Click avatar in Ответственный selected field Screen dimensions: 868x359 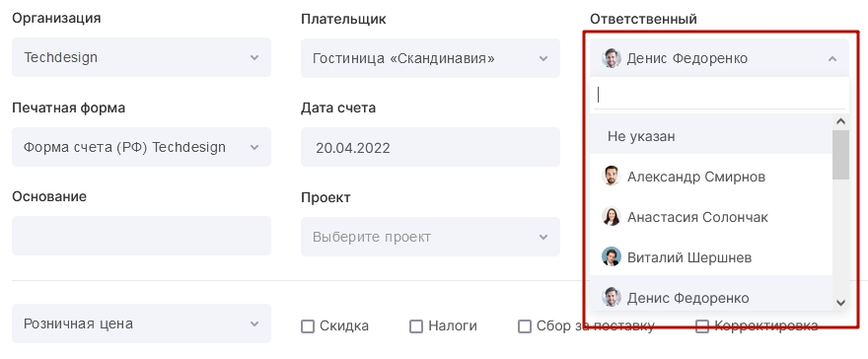612,58
